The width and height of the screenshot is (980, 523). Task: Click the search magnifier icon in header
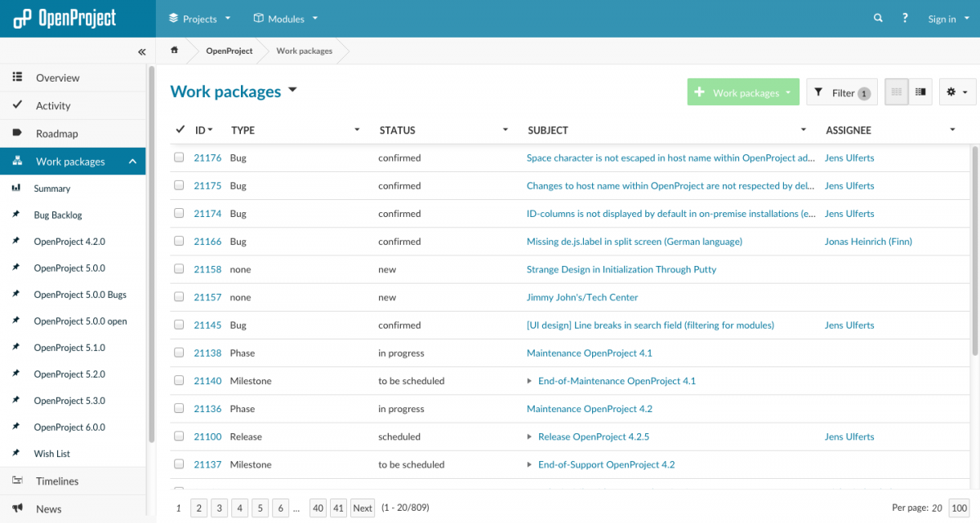click(x=878, y=18)
